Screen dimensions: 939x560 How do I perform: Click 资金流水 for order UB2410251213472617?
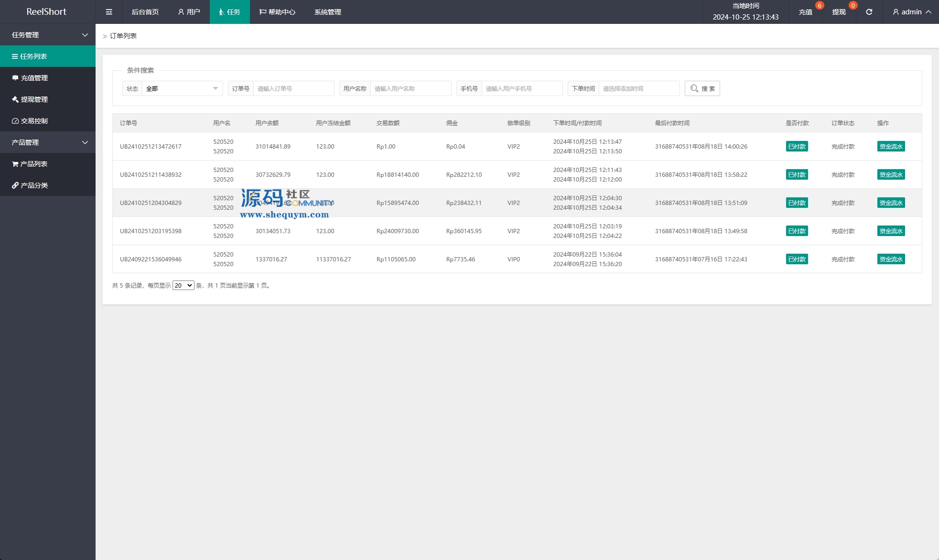pos(891,147)
